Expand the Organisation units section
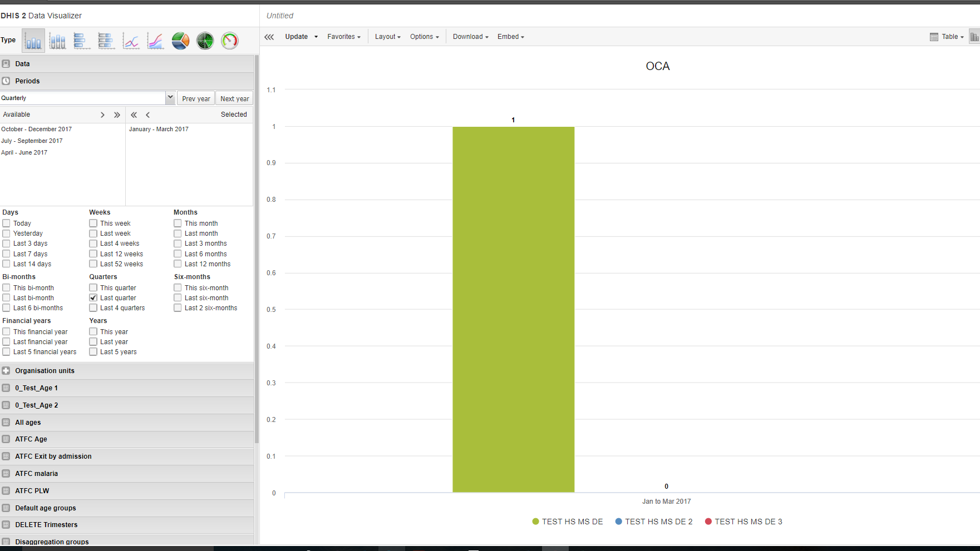Viewport: 980px width, 551px height. tap(45, 371)
